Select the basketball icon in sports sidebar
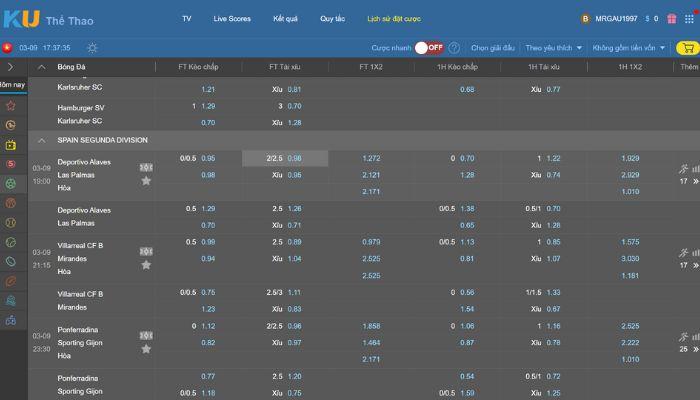This screenshot has height=400, width=700. pyautogui.click(x=10, y=203)
